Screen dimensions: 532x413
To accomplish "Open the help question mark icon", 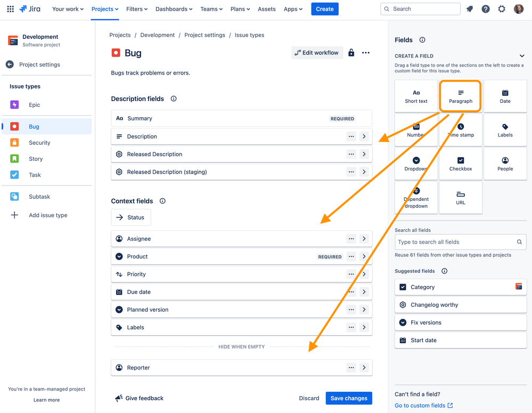I will click(x=486, y=9).
